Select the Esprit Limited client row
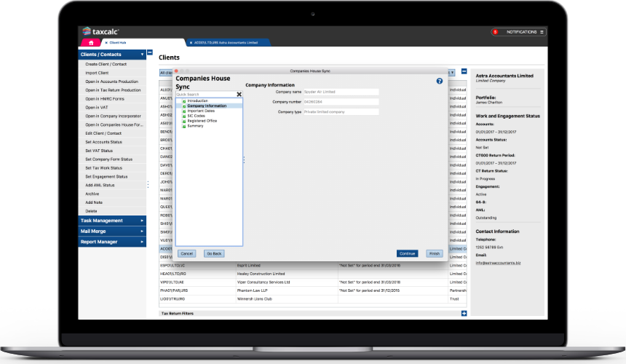The height and width of the screenshot is (364, 626). coord(312,266)
